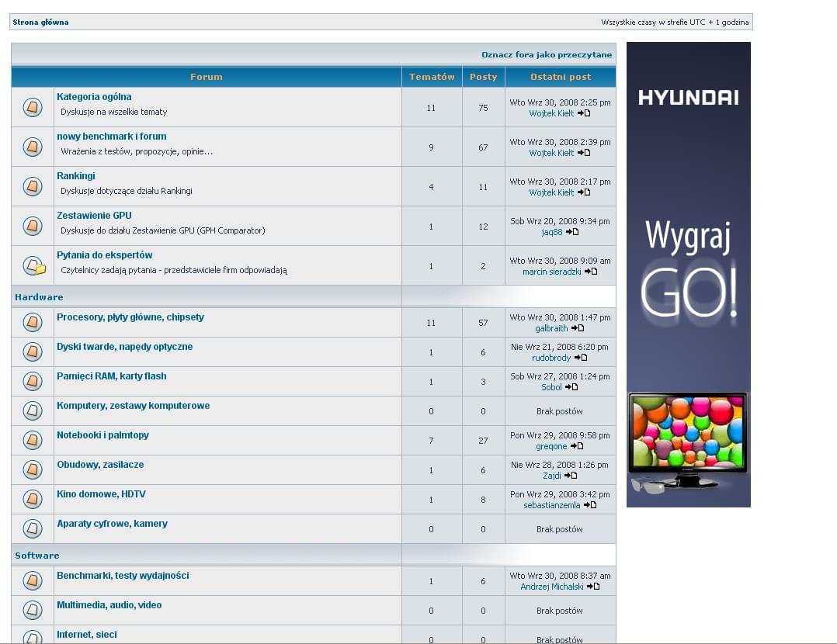The height and width of the screenshot is (644, 837).
Task: Click the Zestawienie GPU forum status icon
Action: pos(33,226)
